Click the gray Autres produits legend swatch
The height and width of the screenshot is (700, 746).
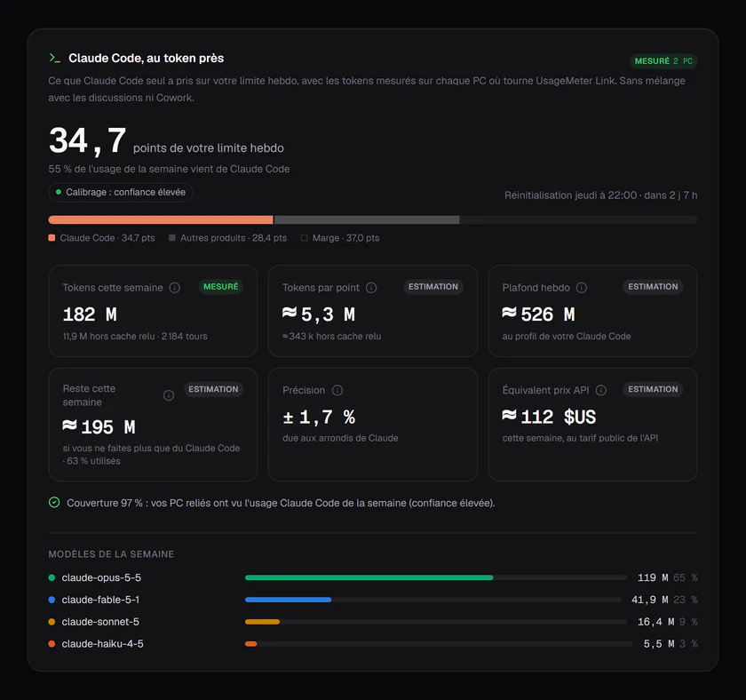pos(172,238)
